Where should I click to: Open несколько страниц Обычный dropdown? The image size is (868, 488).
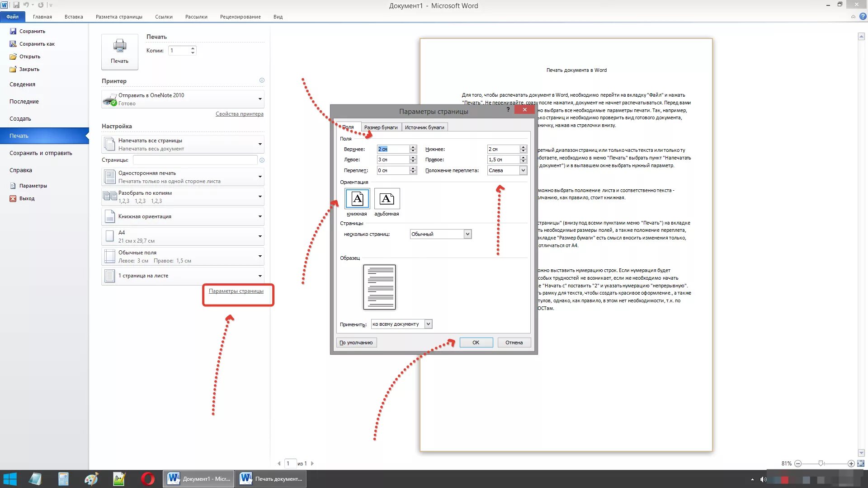tap(467, 234)
